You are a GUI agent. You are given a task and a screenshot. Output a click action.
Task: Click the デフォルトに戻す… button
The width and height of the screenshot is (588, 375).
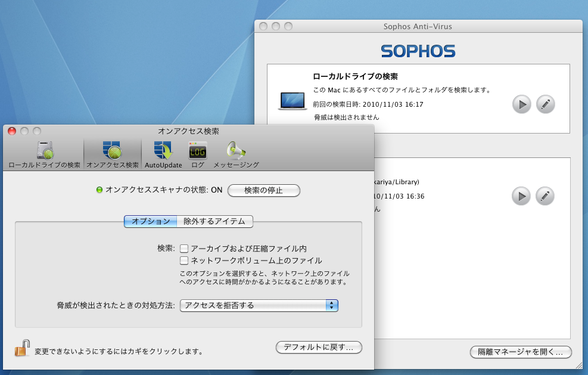pos(319,347)
